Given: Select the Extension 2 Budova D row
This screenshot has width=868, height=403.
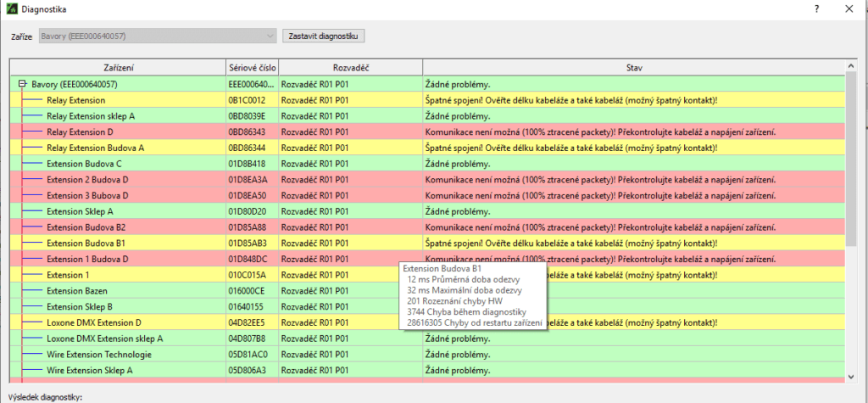Looking at the screenshot, I should [428, 180].
